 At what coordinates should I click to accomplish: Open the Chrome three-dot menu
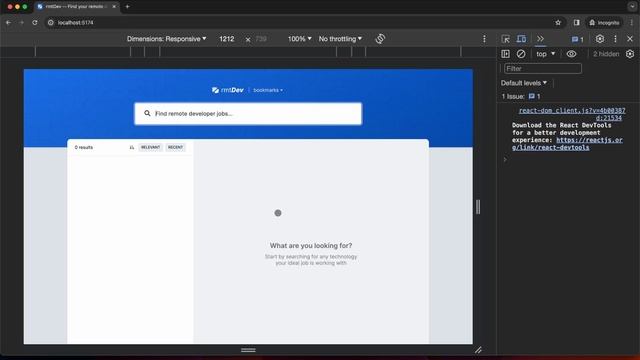pos(631,22)
